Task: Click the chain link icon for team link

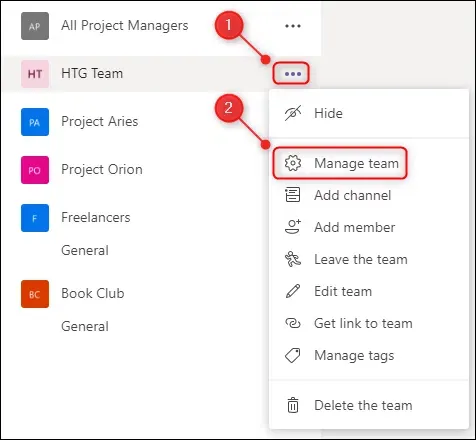Action: (293, 323)
